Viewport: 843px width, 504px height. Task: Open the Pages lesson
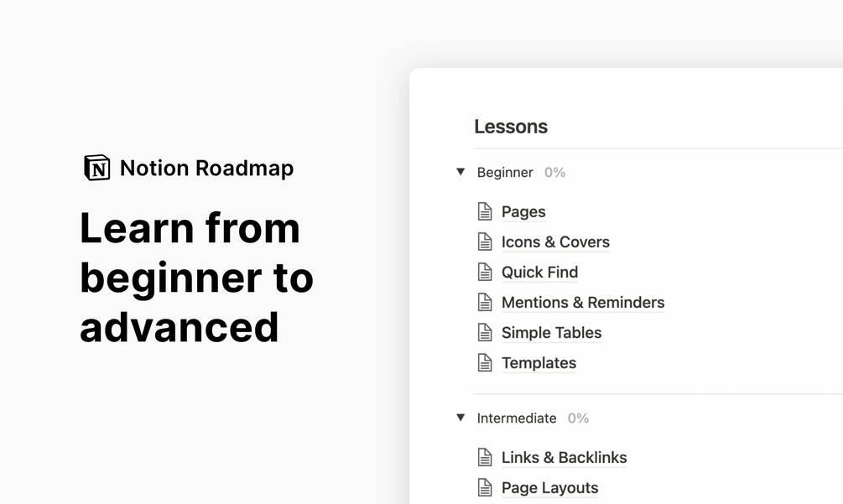(x=523, y=212)
